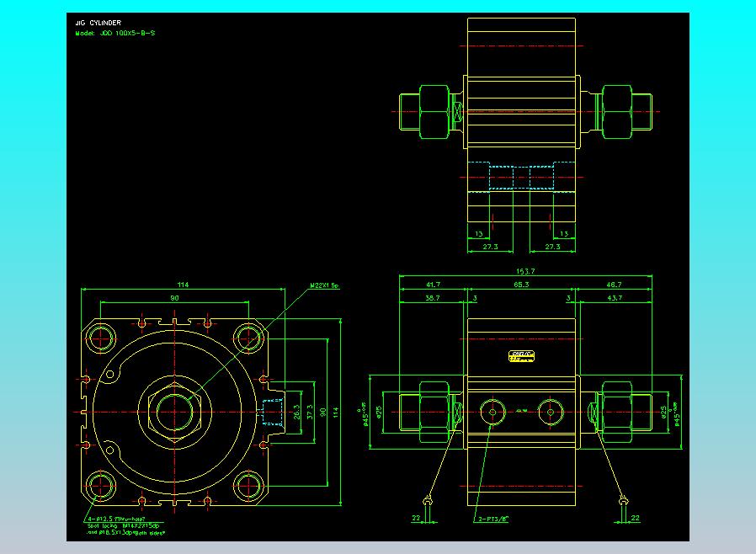This screenshot has width=756, height=554.
Task: Click the 46.7 dimension value
Action: [x=614, y=285]
